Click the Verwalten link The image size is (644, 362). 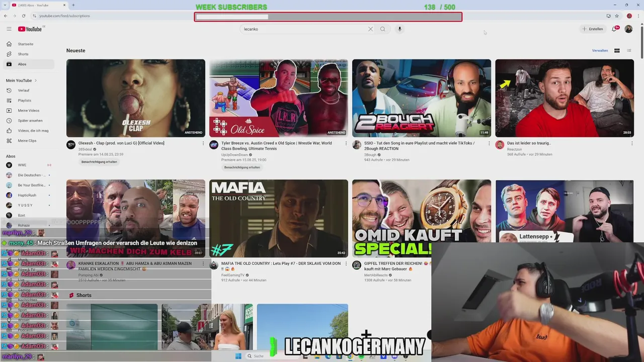coord(600,50)
